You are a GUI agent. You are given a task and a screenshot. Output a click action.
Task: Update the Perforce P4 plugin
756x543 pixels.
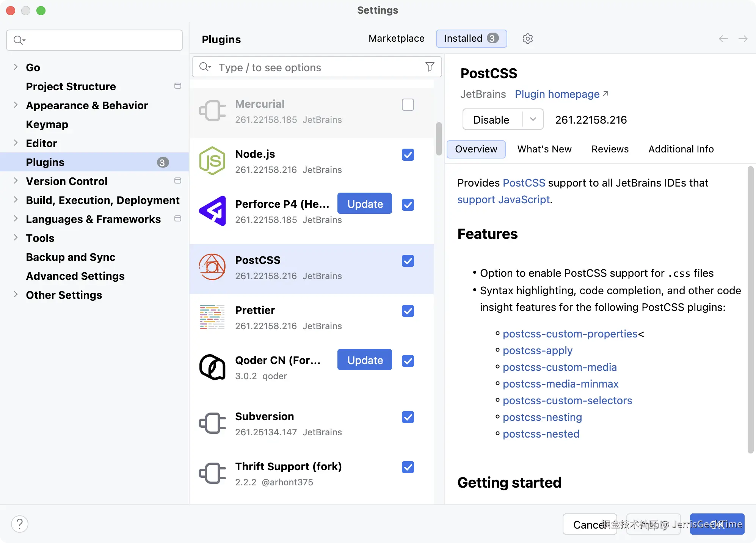tap(365, 204)
